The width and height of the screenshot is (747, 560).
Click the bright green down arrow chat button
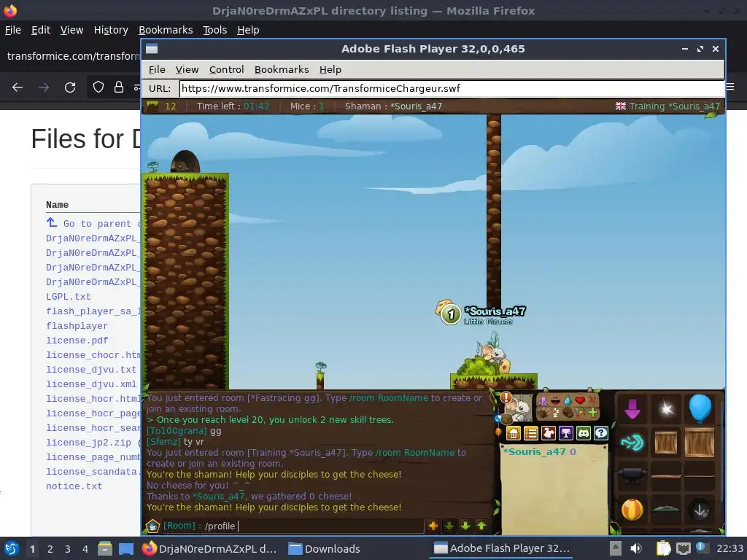coord(465,526)
